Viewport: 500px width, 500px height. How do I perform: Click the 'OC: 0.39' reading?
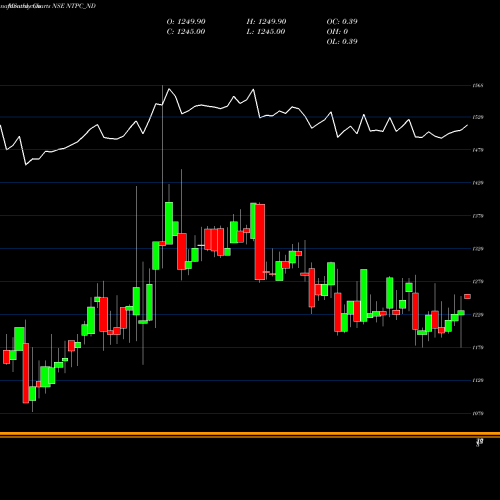pyautogui.click(x=342, y=22)
